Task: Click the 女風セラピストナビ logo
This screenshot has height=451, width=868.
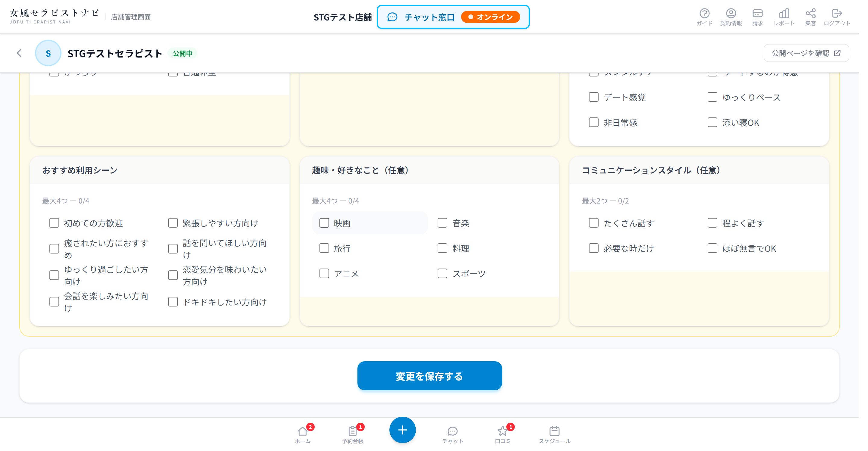Action: coord(55,17)
